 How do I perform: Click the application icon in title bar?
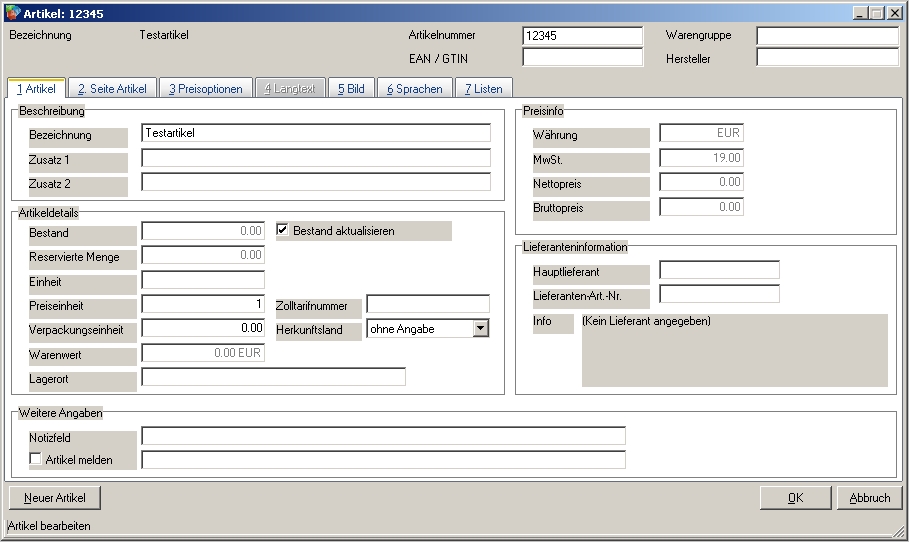(13, 13)
